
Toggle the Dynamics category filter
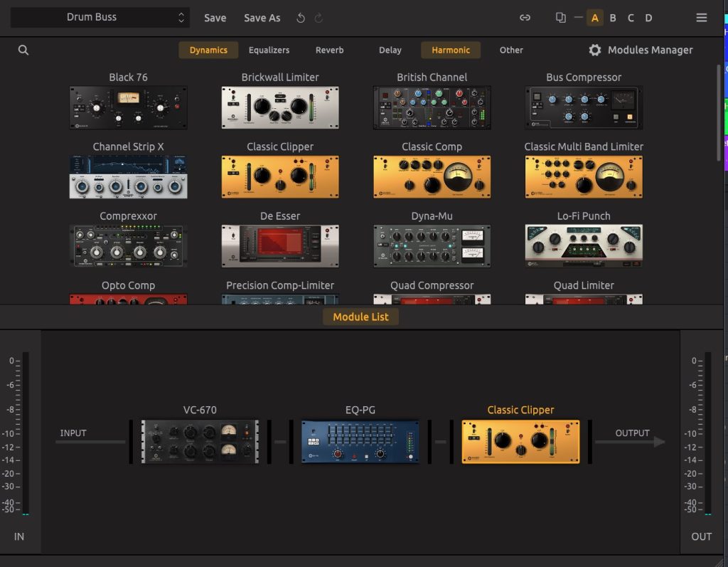(208, 51)
